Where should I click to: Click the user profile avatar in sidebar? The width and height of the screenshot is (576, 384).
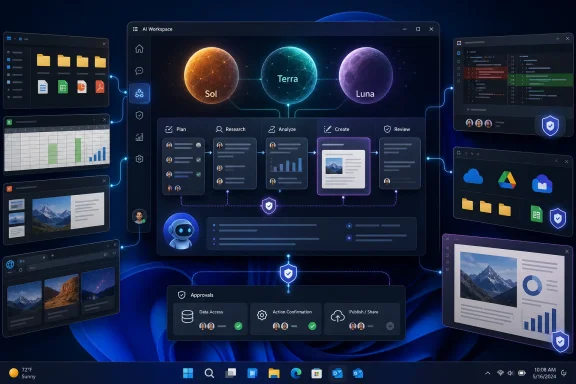pos(139,217)
